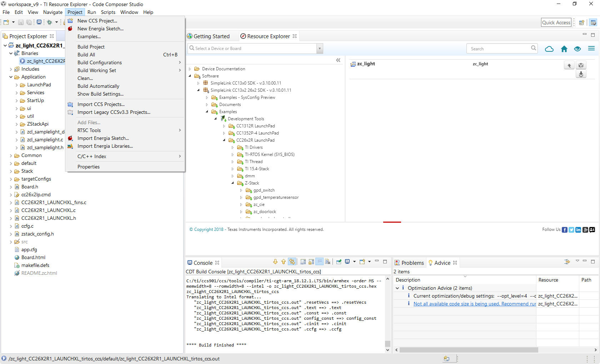Open the Open Perspective icon
Image resolution: width=600 pixels, height=364 pixels.
[581, 22]
